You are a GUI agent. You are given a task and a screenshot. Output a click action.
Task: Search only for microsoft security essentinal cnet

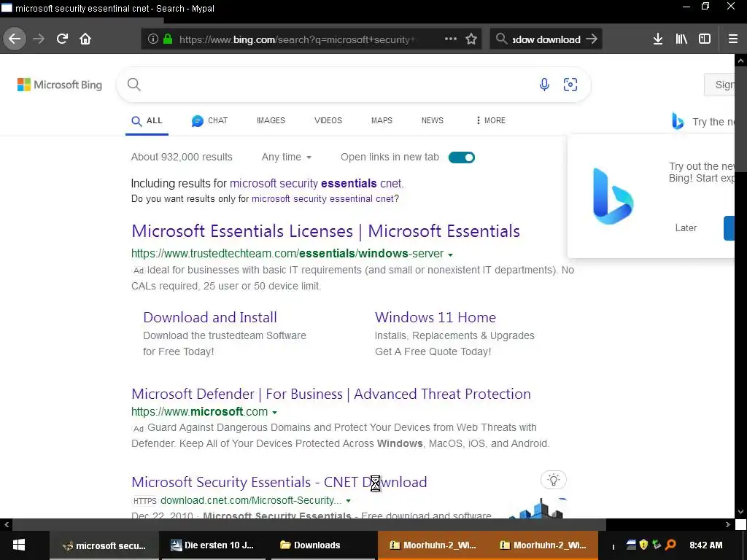pos(323,198)
